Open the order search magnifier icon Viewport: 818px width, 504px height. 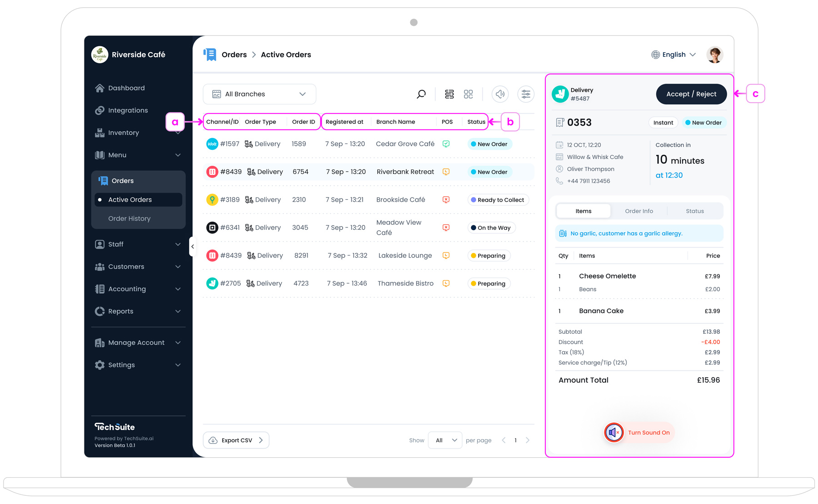[420, 94]
